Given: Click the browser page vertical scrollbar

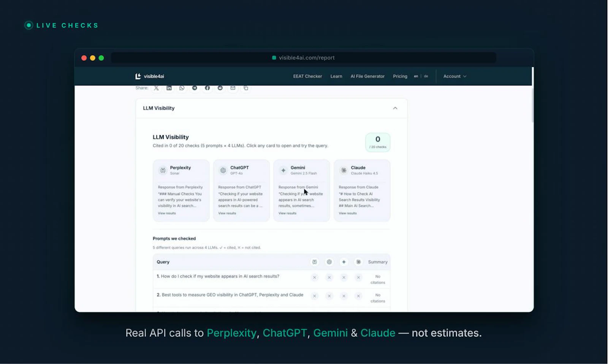Looking at the screenshot, I should coord(532,106).
